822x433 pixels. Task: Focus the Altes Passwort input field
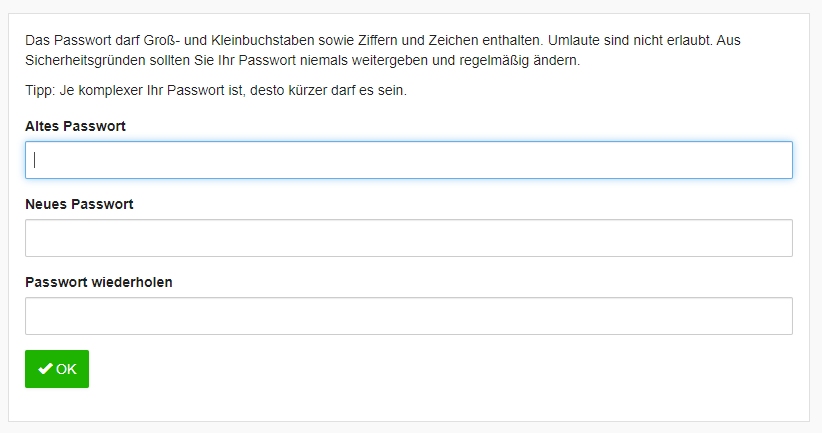408,160
